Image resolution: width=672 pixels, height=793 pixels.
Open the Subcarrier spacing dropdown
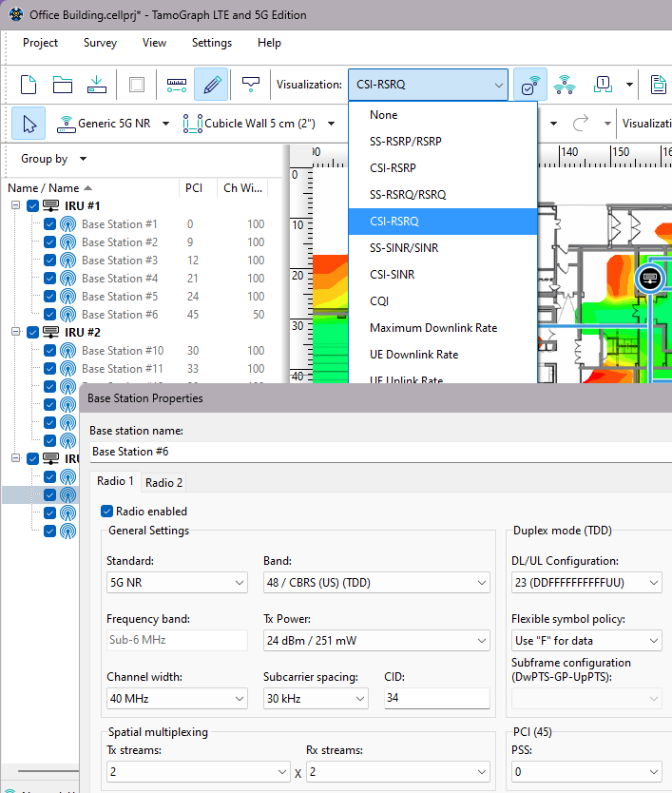pos(316,699)
